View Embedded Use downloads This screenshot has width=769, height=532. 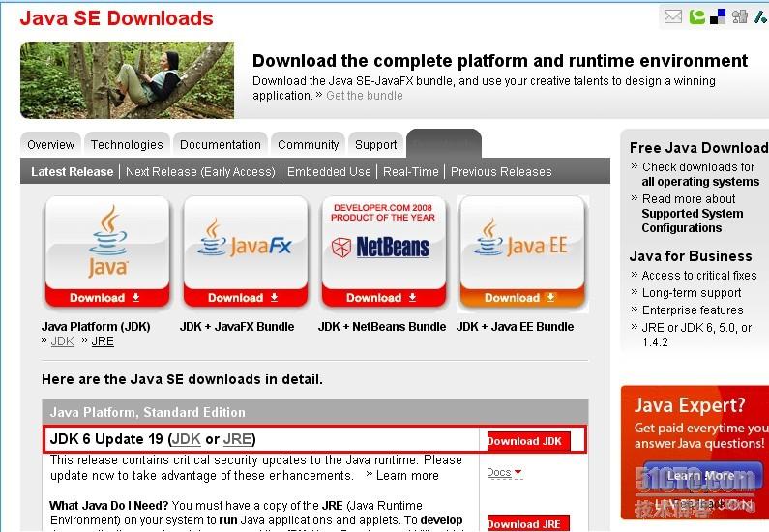point(329,172)
